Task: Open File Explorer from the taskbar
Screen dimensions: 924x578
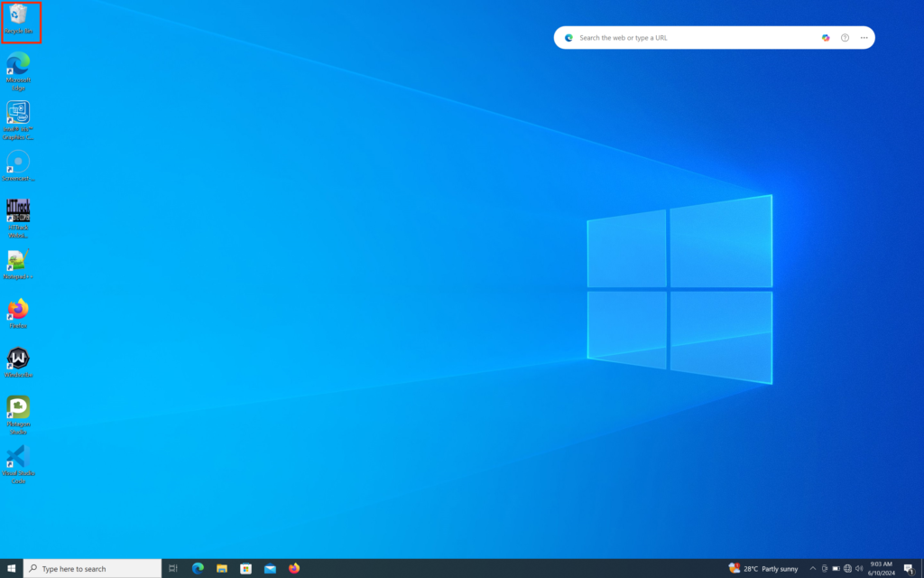Action: (222, 569)
